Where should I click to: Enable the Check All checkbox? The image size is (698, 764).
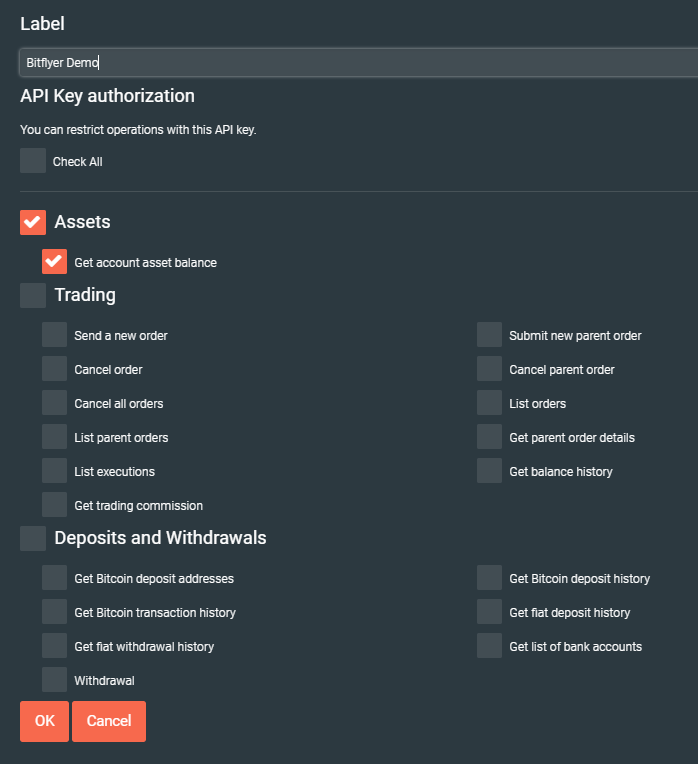pos(33,161)
